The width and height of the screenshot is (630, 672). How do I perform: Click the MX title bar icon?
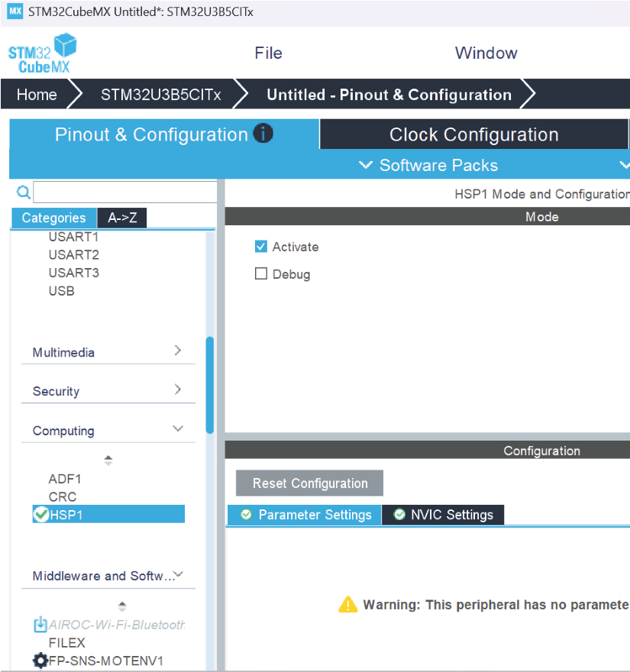click(15, 11)
